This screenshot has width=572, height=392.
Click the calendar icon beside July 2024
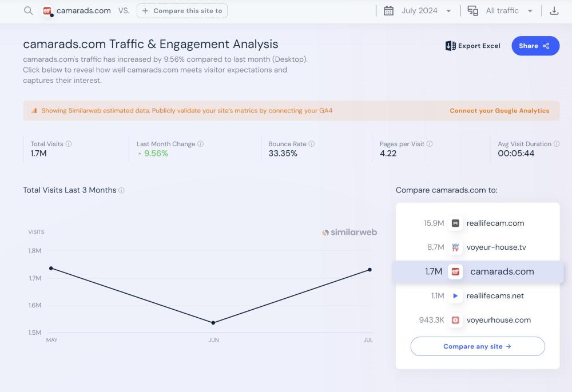point(388,11)
